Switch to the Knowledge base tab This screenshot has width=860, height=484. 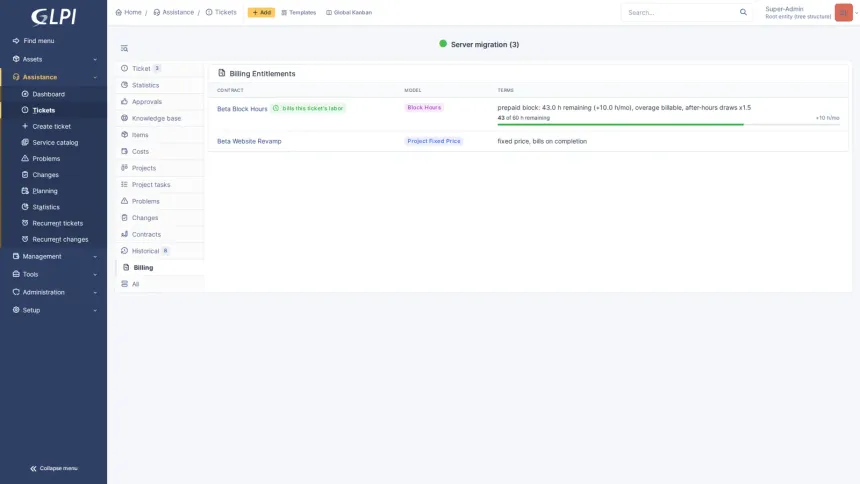160,118
